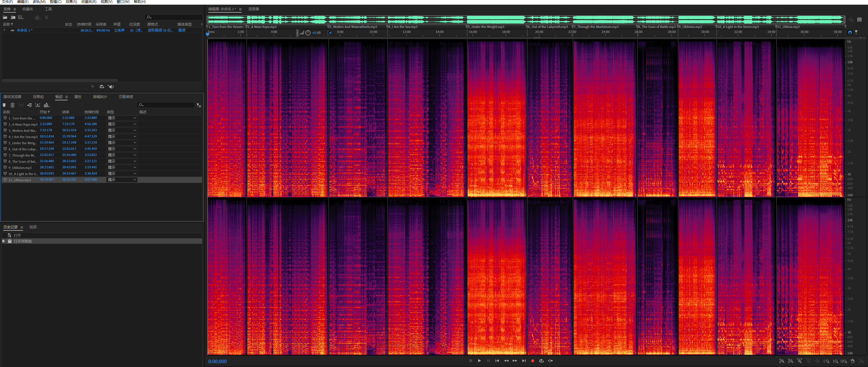Switch to the 振幅统计 tab
The width and height of the screenshot is (868, 367).
tap(100, 97)
